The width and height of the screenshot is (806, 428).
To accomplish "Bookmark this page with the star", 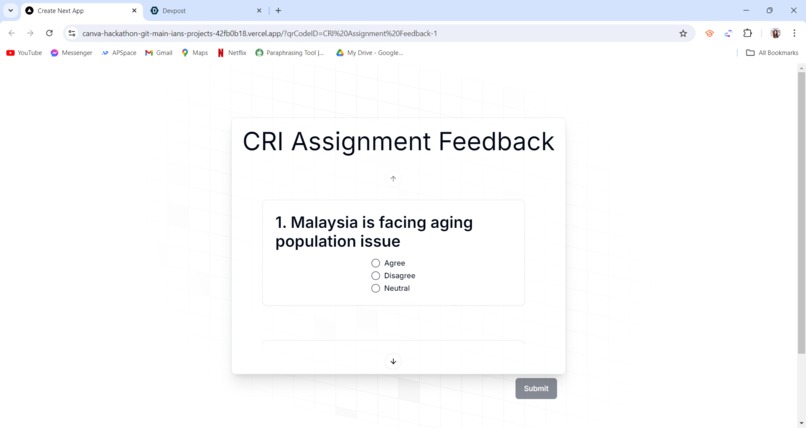I will 683,33.
